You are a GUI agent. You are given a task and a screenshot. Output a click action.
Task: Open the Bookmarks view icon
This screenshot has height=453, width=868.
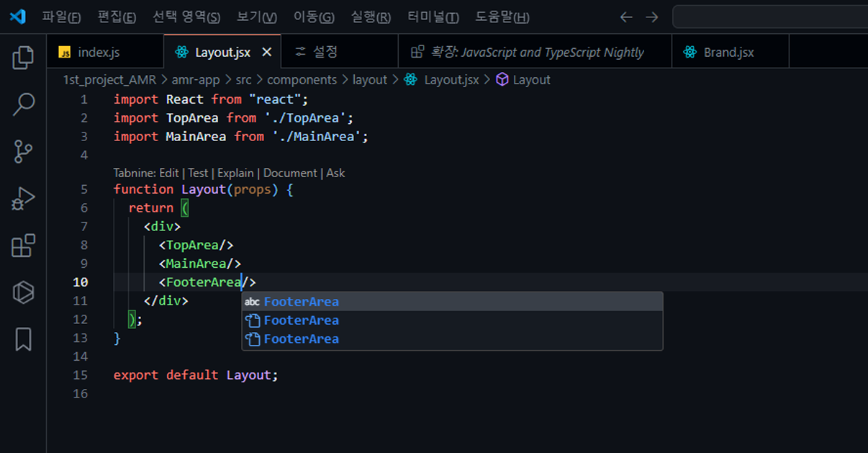(x=23, y=339)
